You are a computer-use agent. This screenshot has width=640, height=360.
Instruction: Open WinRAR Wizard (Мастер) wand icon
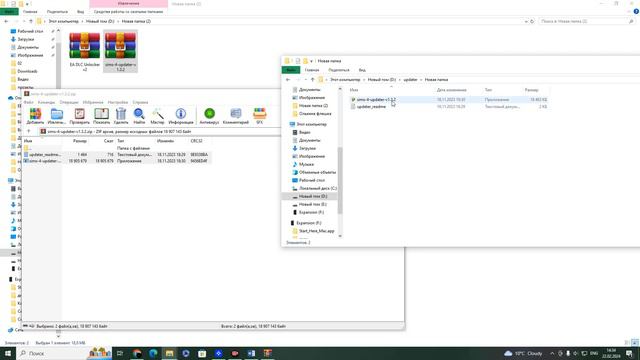coord(158,116)
